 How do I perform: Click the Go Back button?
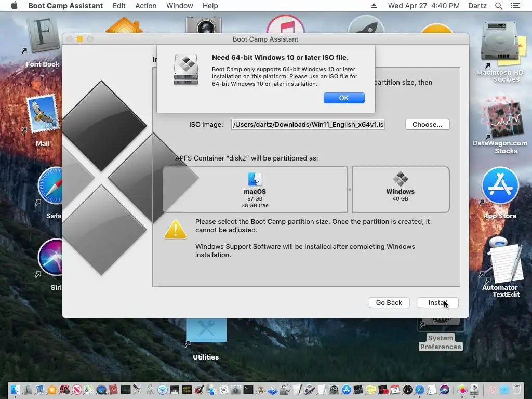389,303
